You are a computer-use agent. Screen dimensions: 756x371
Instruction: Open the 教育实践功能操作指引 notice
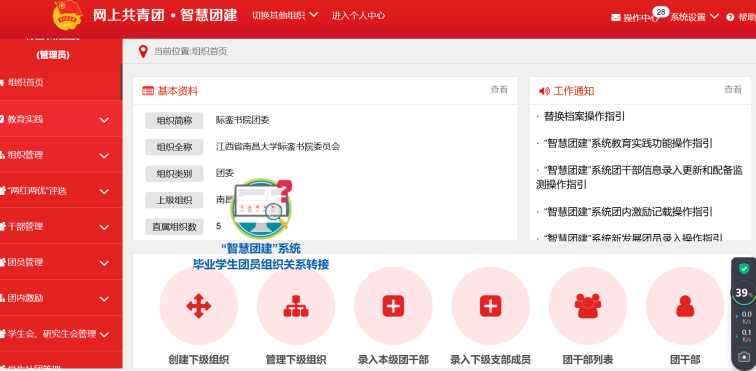pos(628,143)
